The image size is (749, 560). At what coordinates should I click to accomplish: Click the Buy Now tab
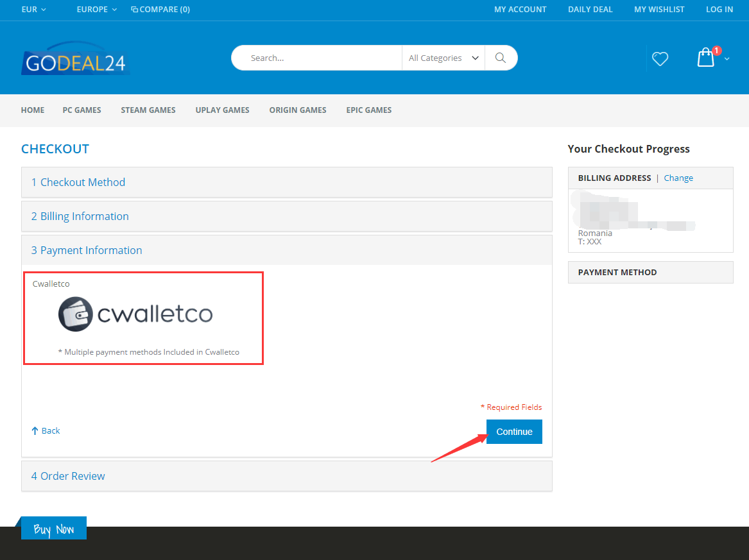[53, 528]
